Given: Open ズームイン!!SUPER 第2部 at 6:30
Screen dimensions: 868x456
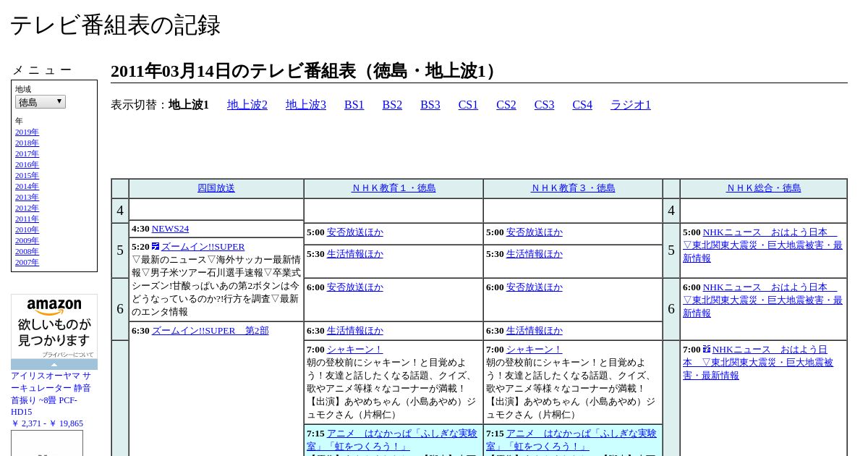Looking at the screenshot, I should click(210, 331).
